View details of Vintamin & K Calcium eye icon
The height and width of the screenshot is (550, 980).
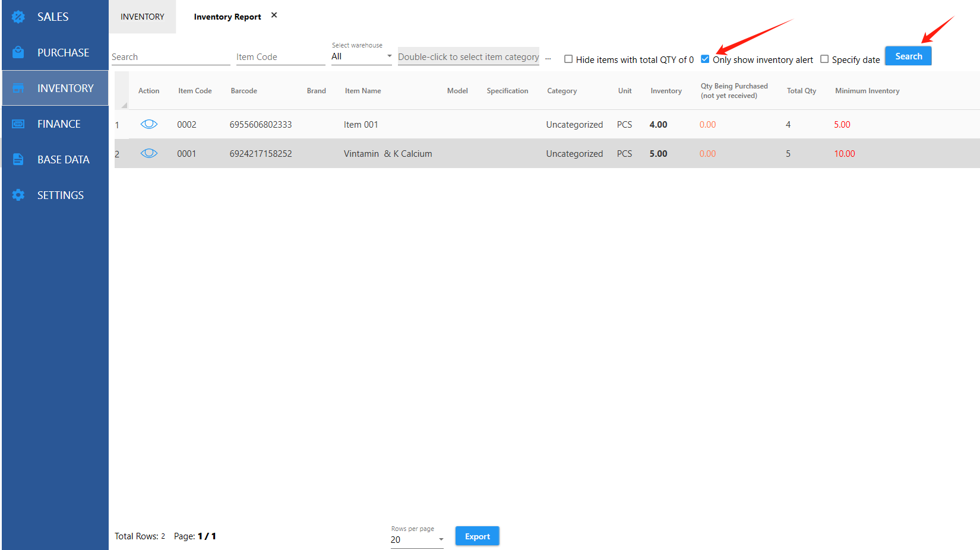coord(149,153)
